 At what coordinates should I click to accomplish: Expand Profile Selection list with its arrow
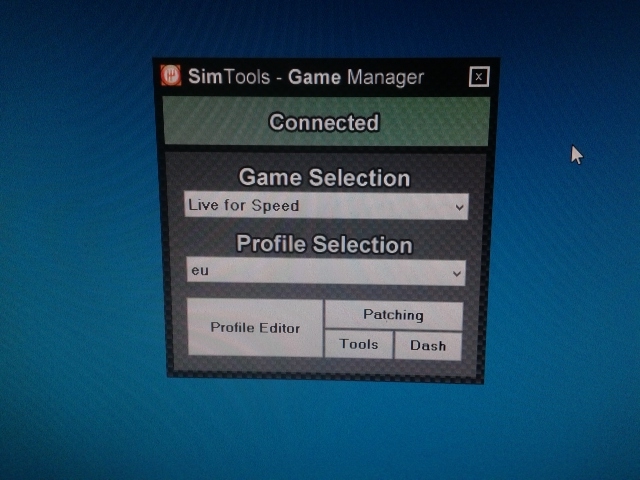coord(457,273)
